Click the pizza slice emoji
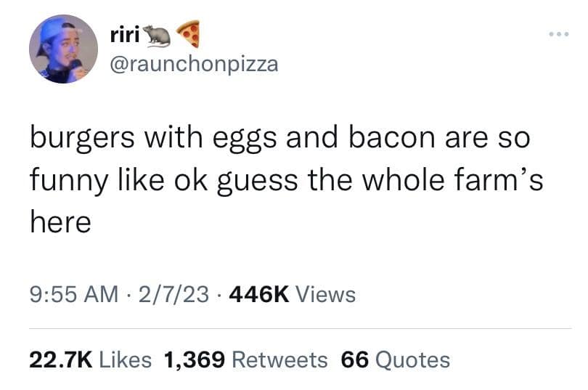Image resolution: width=588 pixels, height=390 pixels. pyautogui.click(x=188, y=33)
